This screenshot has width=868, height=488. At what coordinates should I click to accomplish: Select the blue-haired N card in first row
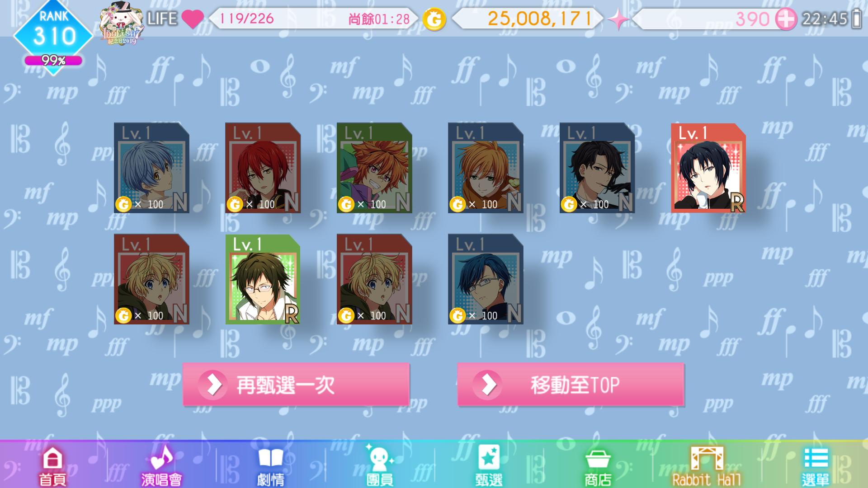[151, 168]
